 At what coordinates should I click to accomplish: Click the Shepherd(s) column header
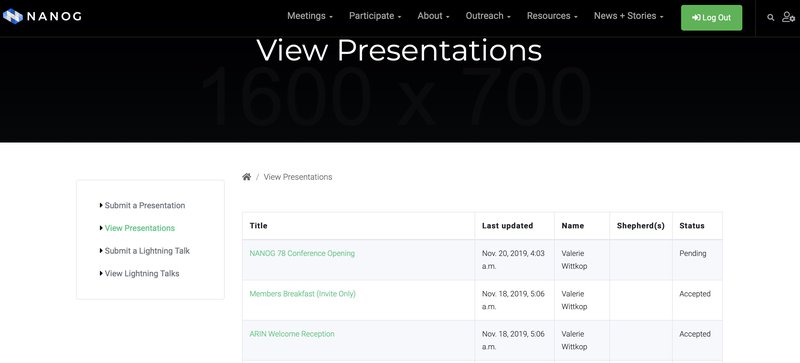(640, 226)
